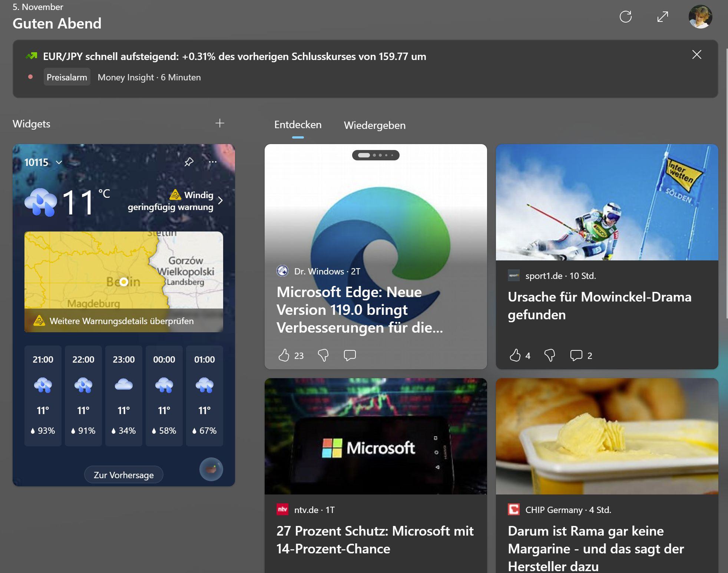Click the 11 °C current temperature
Screen dimensions: 728x573
(85, 202)
